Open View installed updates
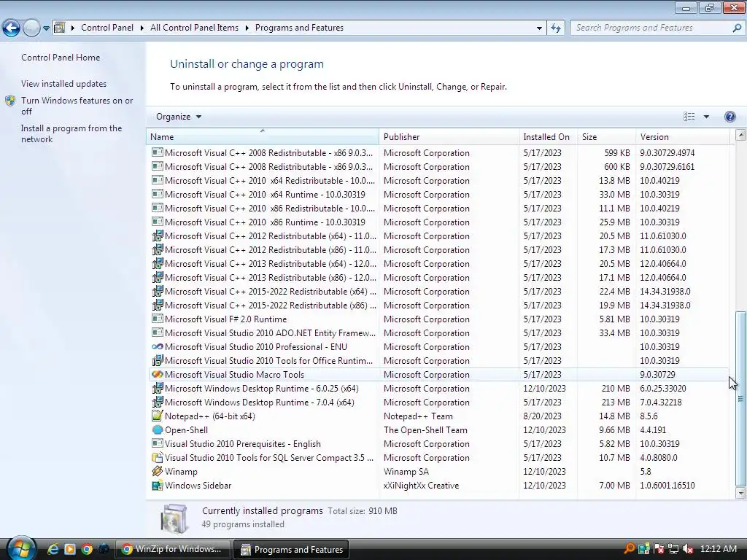Viewport: 747px width, 560px height. coord(64,83)
